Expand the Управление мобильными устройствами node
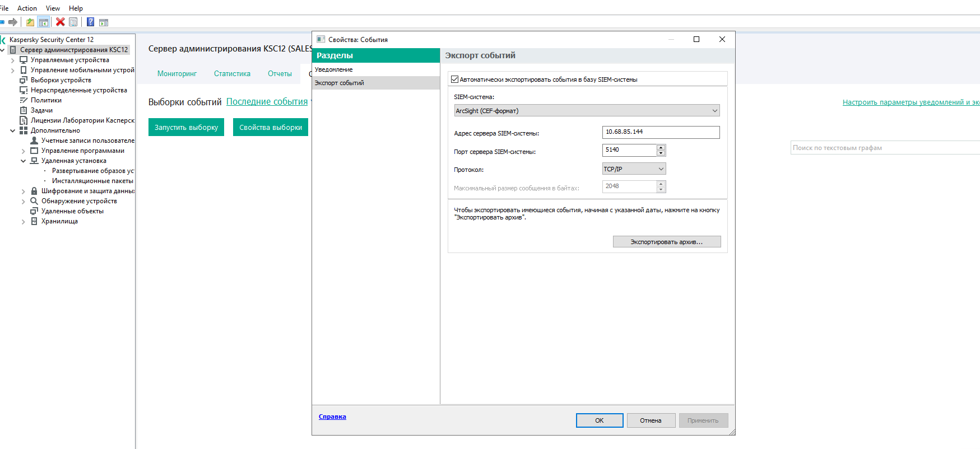Screen dimensions: 980x449 point(13,70)
